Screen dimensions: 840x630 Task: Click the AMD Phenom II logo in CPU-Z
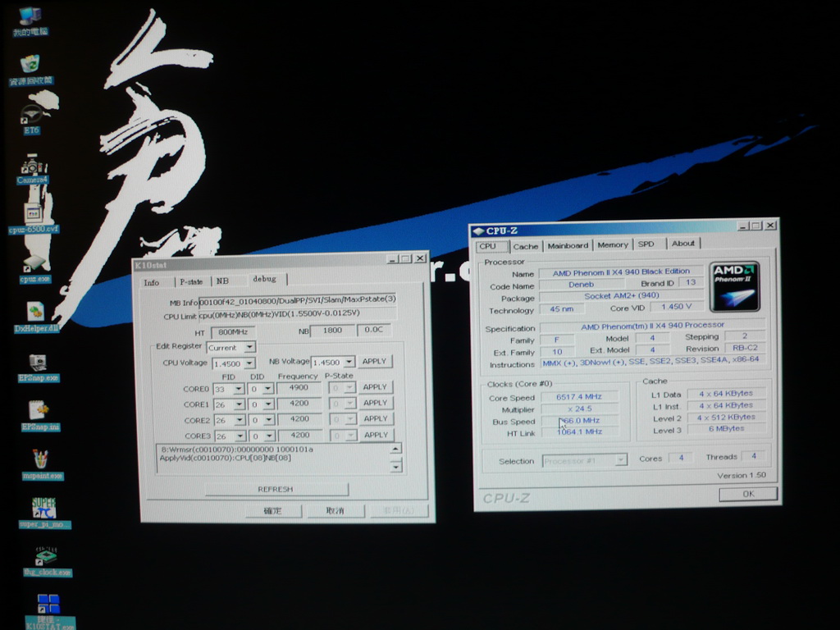click(734, 286)
